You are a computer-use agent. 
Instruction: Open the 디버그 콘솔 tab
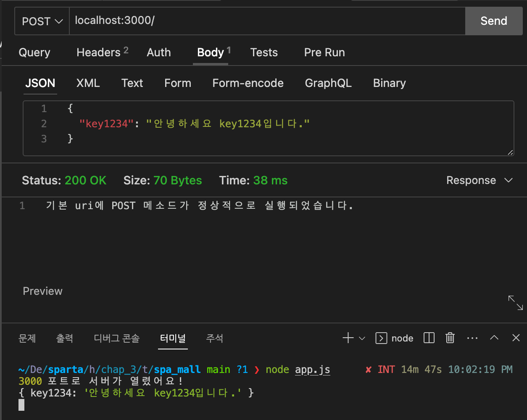coord(117,339)
